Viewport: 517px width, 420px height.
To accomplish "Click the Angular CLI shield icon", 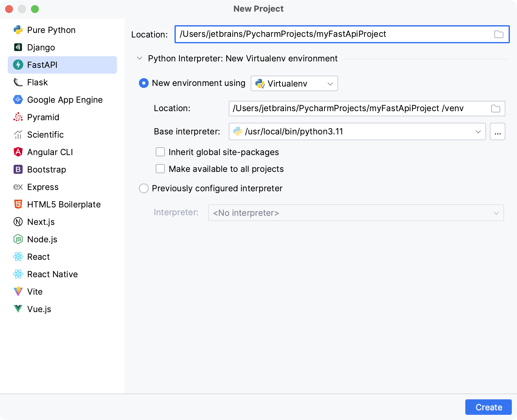I will pyautogui.click(x=18, y=152).
